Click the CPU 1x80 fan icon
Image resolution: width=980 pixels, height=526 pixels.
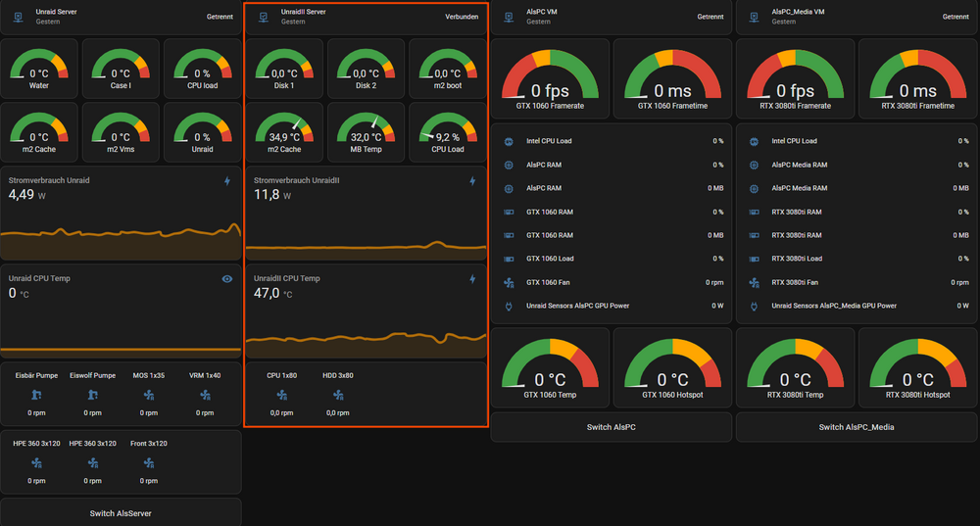282,395
